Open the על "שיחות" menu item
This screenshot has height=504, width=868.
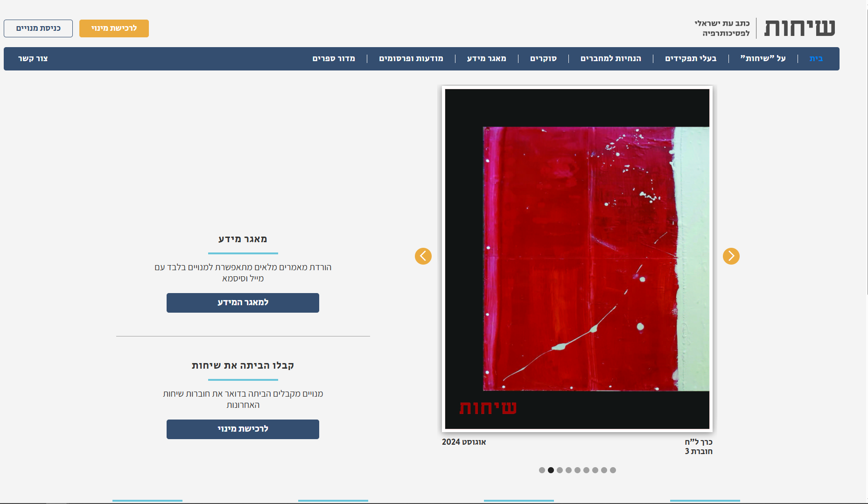763,59
